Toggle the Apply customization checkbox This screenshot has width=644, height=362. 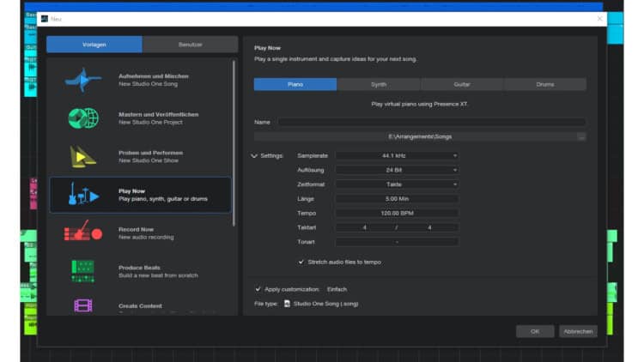[x=258, y=289]
